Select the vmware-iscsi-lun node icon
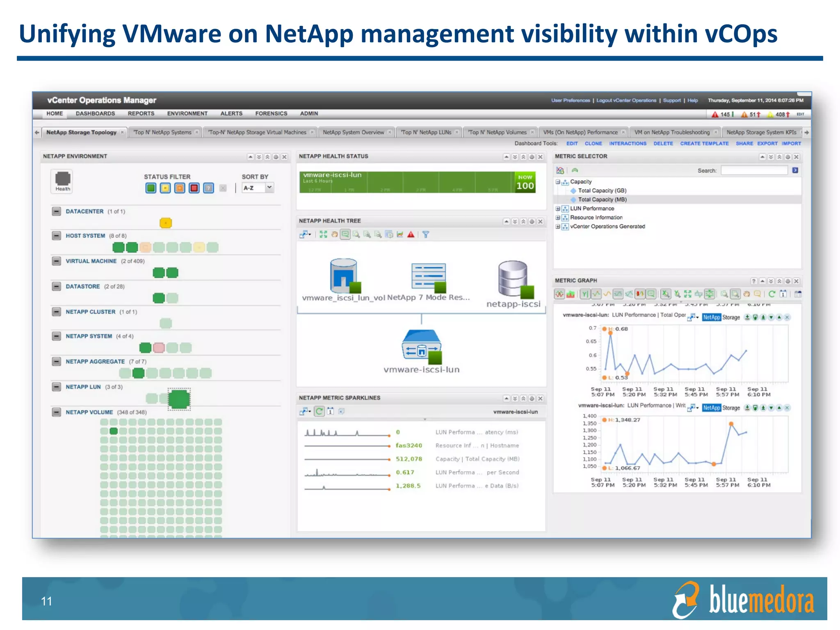Viewport: 840px width, 630px height. pyautogui.click(x=422, y=347)
